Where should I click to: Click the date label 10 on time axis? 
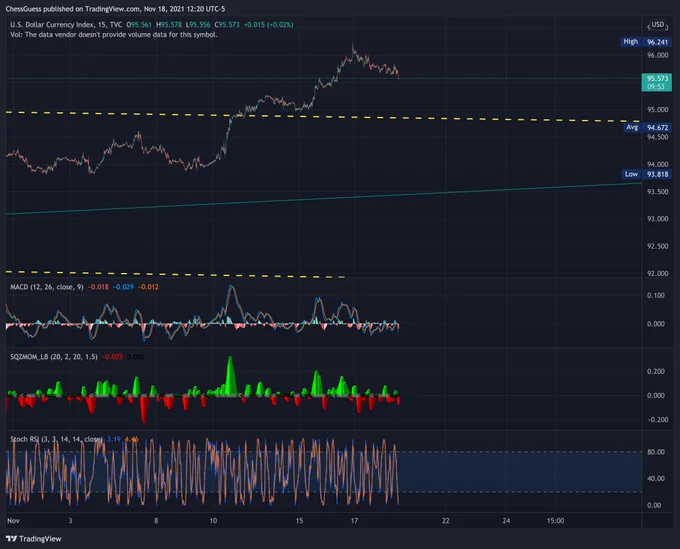(x=213, y=521)
